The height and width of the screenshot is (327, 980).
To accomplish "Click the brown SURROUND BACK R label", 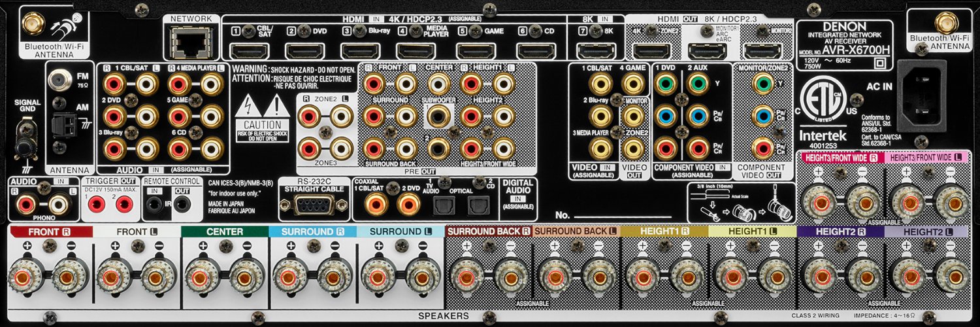I will coord(488,232).
